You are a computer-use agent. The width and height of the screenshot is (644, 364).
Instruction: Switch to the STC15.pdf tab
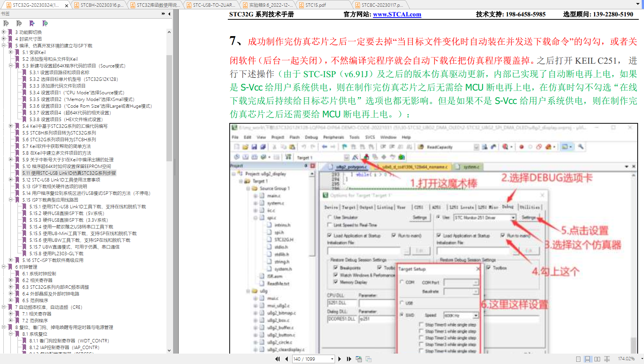tap(324, 5)
